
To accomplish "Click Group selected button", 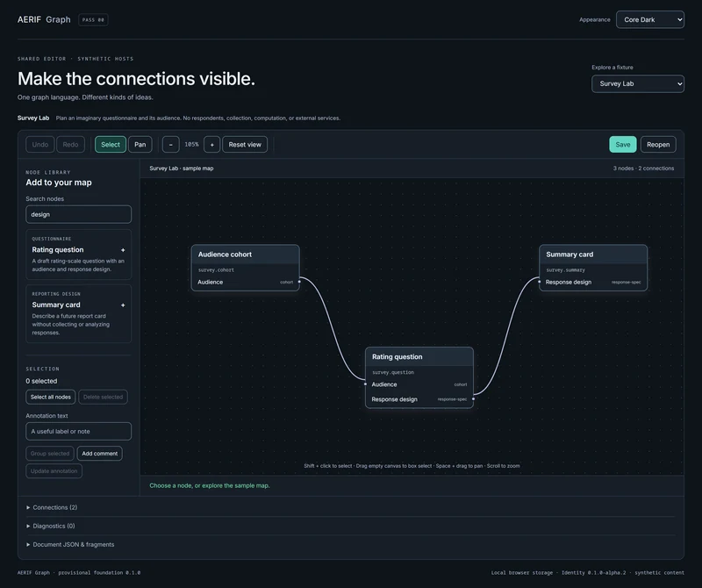I will (x=50, y=454).
